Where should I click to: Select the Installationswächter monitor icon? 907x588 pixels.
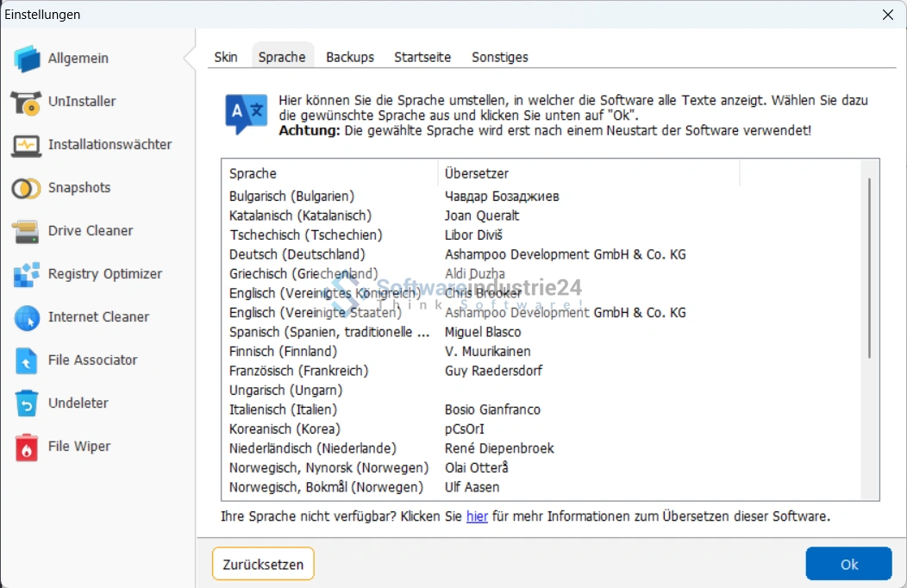(x=26, y=145)
